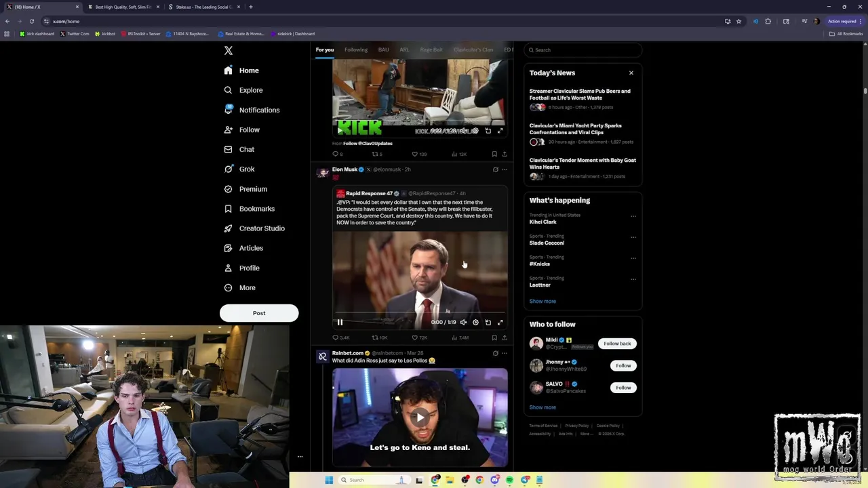Open Streamer Clavicular Slams Pub Beers story
Image resolution: width=868 pixels, height=488 pixels.
tap(583, 98)
